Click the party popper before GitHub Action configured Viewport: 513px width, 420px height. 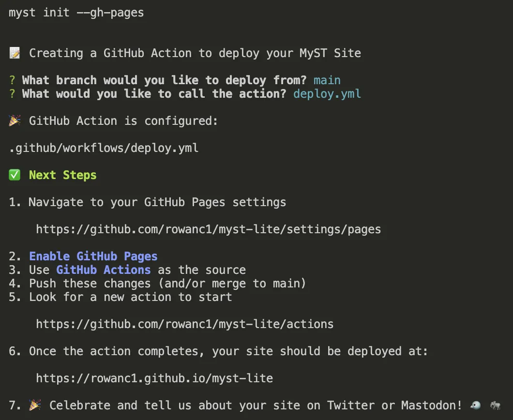(15, 120)
